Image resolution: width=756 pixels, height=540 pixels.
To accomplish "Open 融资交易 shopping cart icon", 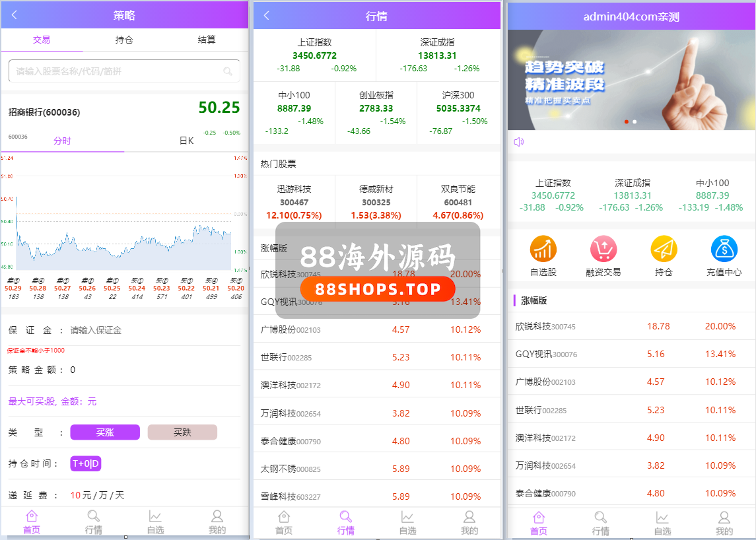I will coord(603,249).
